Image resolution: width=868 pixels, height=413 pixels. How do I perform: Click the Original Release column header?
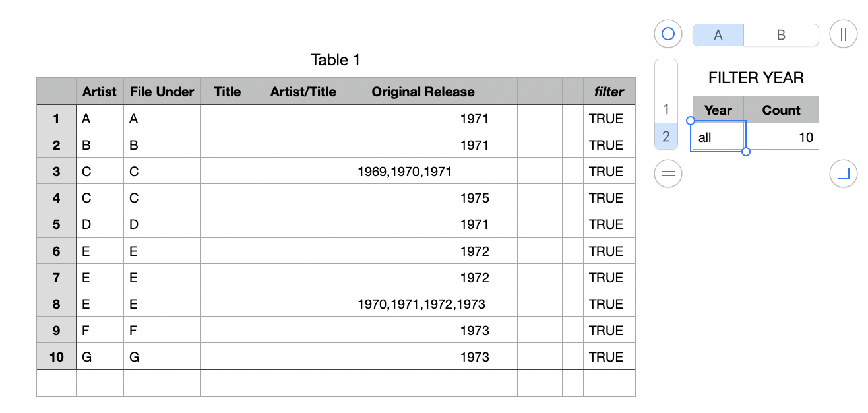(x=423, y=92)
